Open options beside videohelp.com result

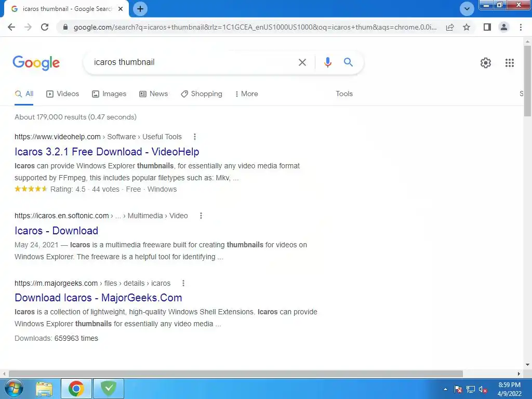194,137
